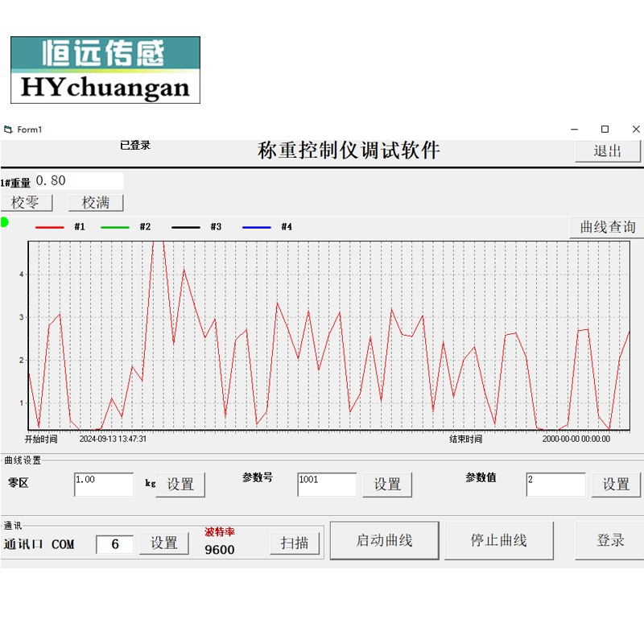
Task: Click 设置 button next to kg
Action: (x=180, y=485)
